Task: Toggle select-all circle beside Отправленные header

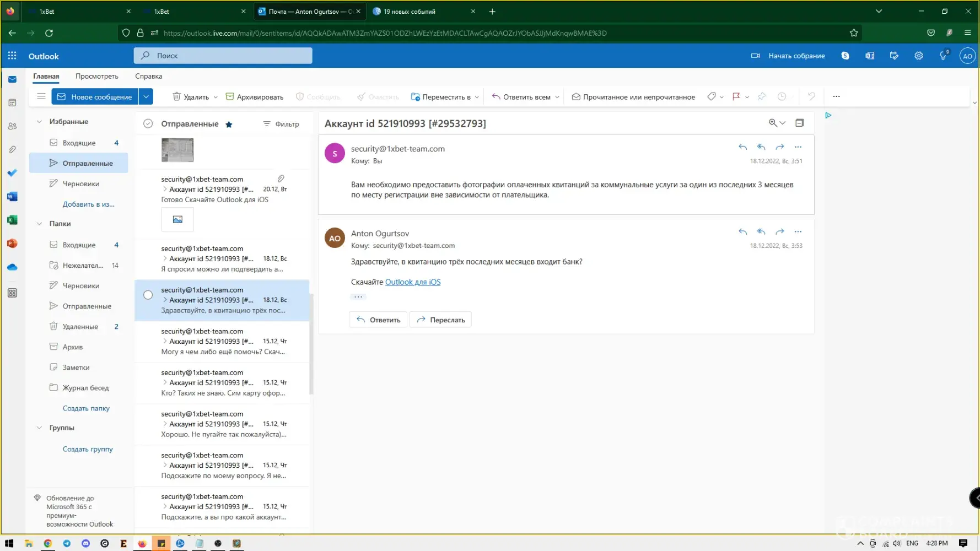Action: click(x=148, y=124)
